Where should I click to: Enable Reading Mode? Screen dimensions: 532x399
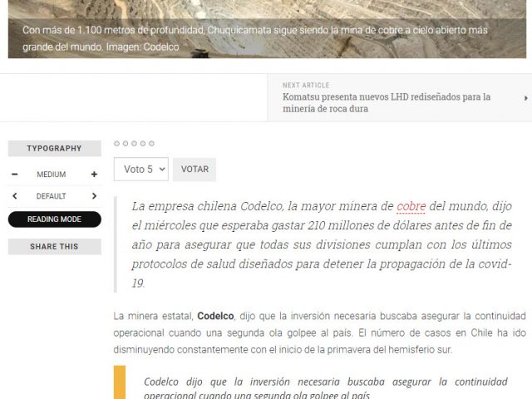coord(54,219)
